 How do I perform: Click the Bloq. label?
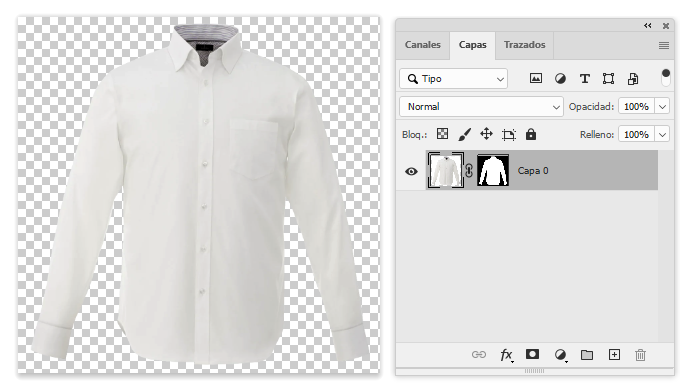click(x=414, y=135)
